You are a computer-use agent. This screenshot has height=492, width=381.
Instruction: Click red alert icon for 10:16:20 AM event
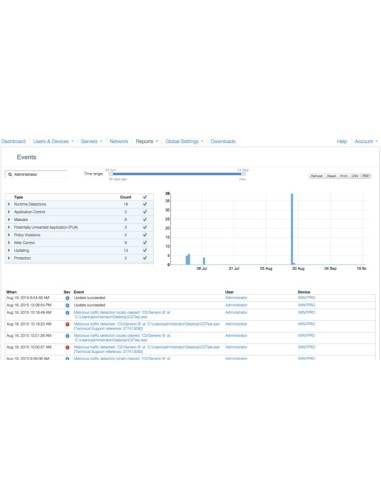(67, 324)
